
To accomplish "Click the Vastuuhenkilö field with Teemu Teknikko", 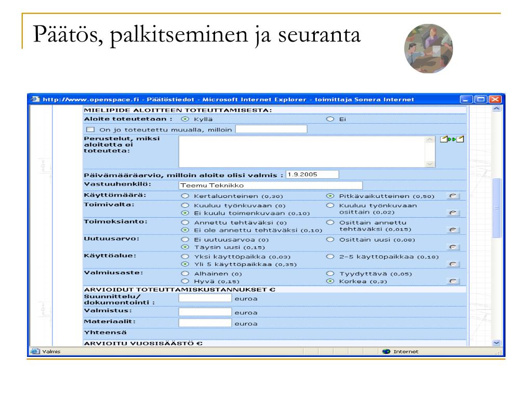I will point(270,185).
